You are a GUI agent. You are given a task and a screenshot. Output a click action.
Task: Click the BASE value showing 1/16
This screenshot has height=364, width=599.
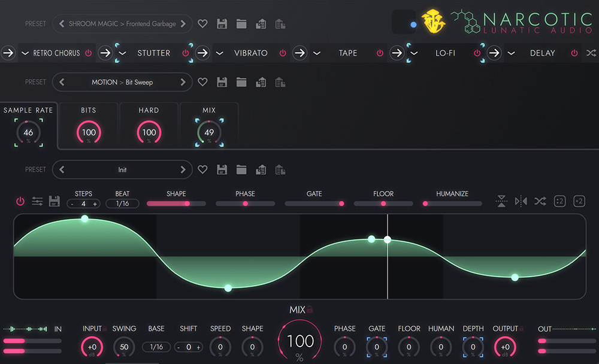coord(156,347)
